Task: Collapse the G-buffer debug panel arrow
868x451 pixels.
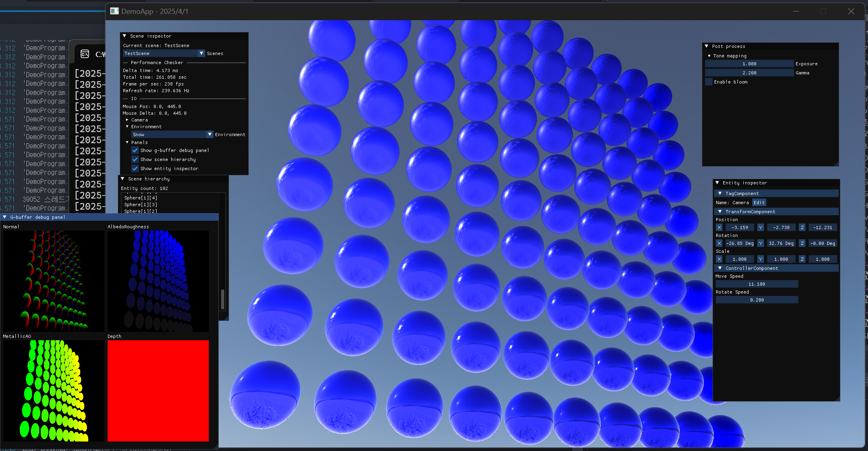Action: 5,217
